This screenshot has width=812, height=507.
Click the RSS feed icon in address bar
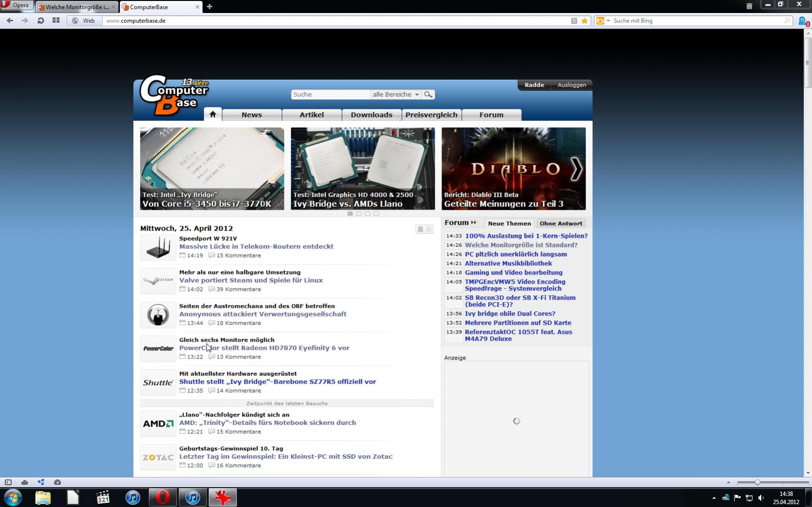coord(574,21)
